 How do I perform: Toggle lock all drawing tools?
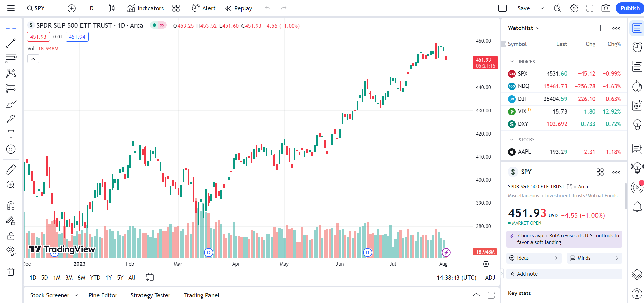(x=11, y=236)
